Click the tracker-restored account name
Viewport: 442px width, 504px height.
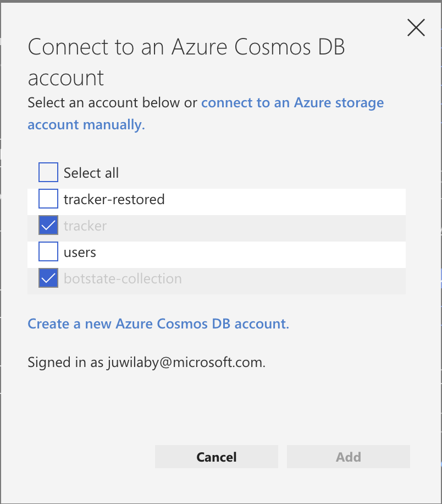(114, 199)
